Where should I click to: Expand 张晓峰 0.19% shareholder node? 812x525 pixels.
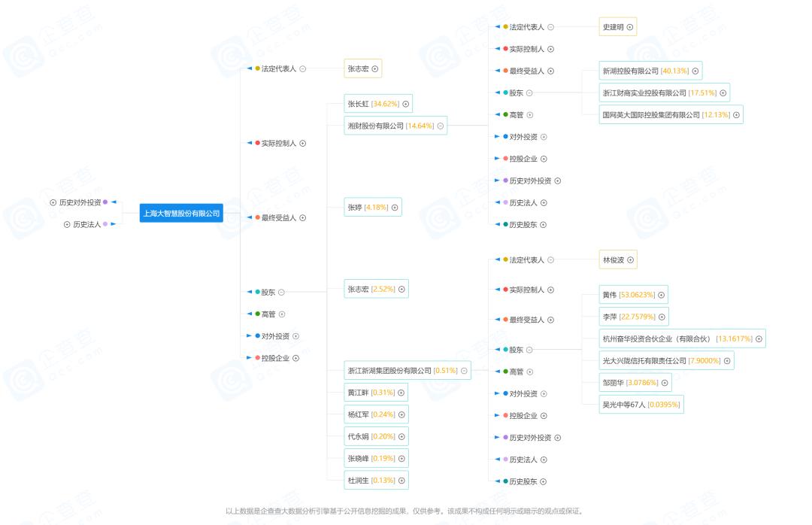click(401, 459)
